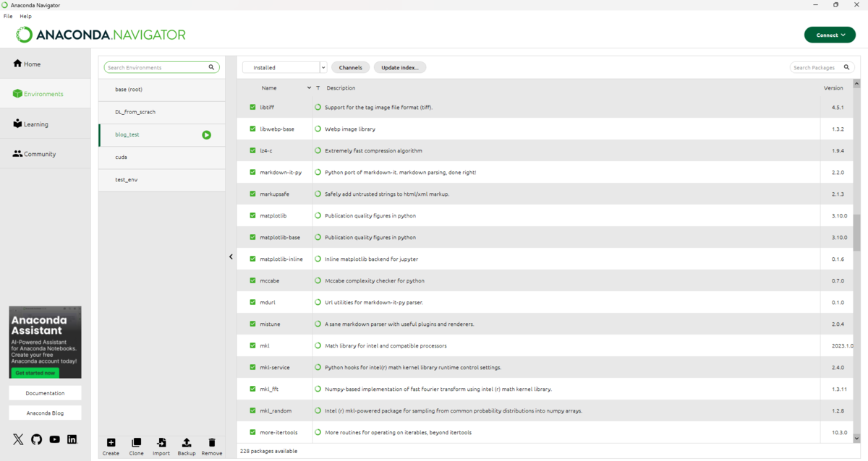Click the Name column sort arrow
This screenshot has height=461, width=868.
pyautogui.click(x=309, y=88)
